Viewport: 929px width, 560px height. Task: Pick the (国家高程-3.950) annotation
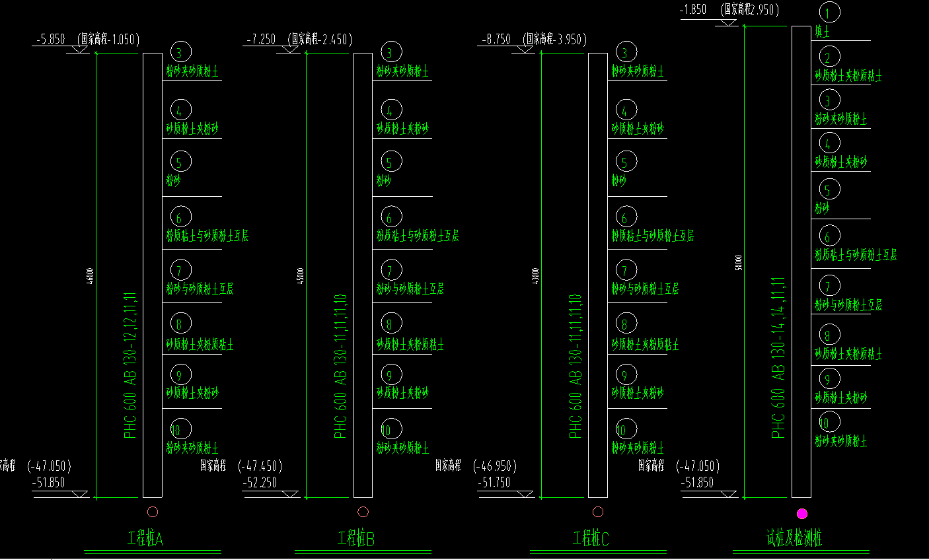554,39
